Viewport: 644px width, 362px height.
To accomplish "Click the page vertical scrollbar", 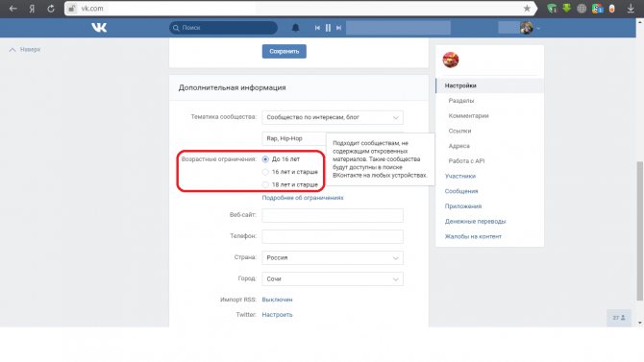I will pyautogui.click(x=639, y=229).
